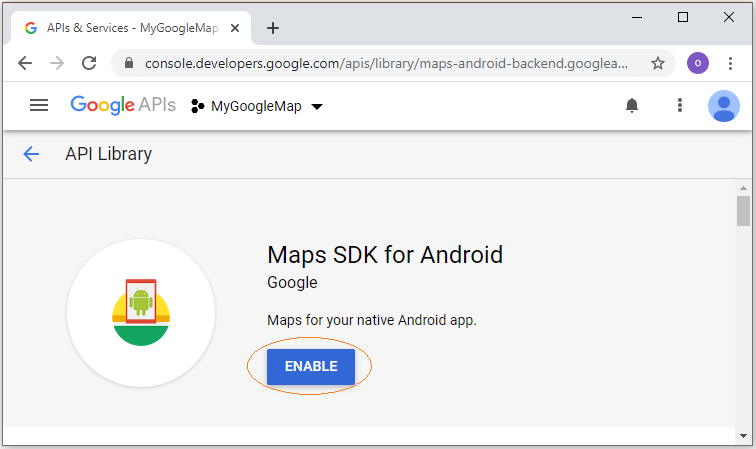Viewport: 756px width, 449px height.
Task: Open a new browser tab
Action: (x=273, y=28)
